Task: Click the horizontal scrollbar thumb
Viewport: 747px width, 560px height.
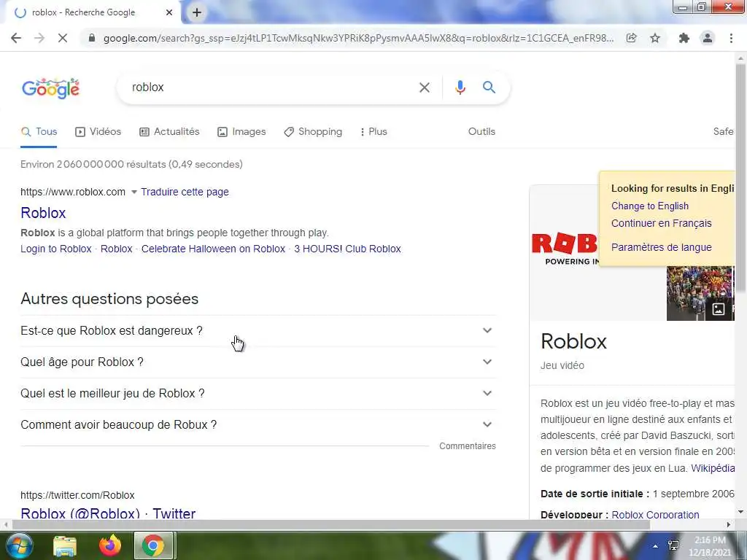Action: pos(331,525)
